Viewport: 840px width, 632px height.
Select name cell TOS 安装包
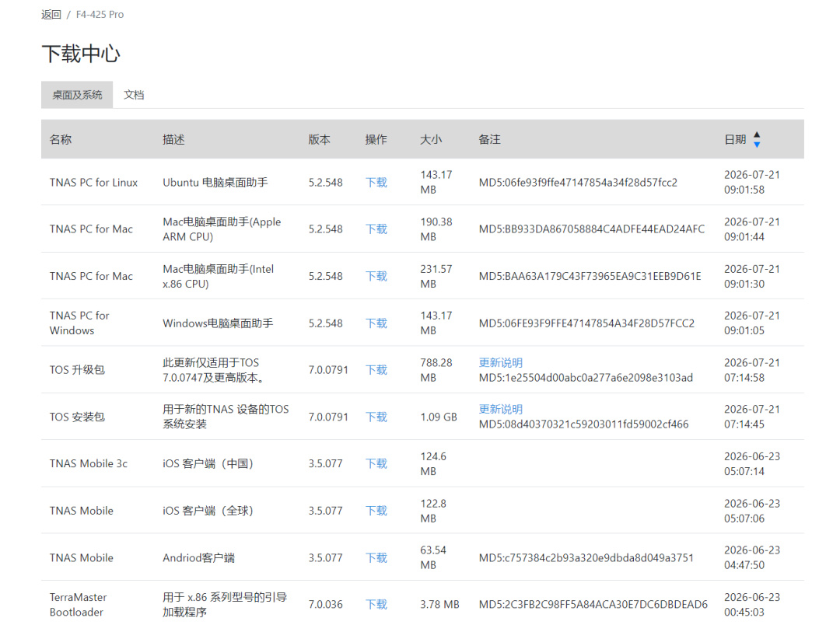click(x=77, y=417)
